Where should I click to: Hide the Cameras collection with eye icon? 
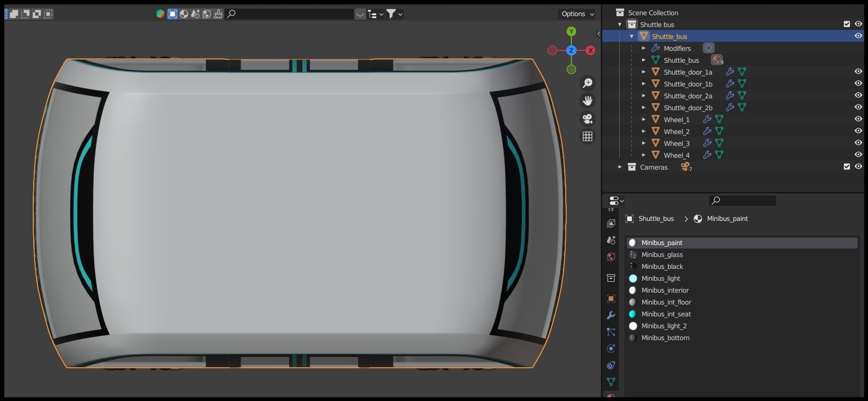point(858,166)
